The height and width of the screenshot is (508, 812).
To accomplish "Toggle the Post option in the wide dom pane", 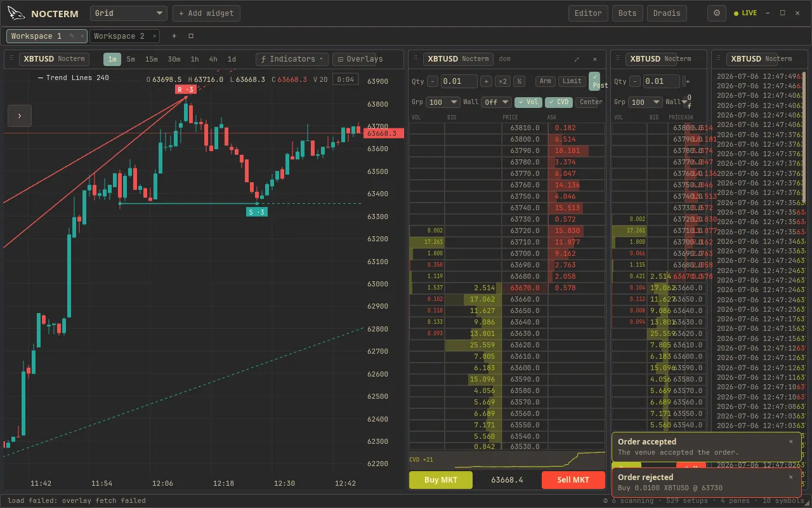I will 594,81.
